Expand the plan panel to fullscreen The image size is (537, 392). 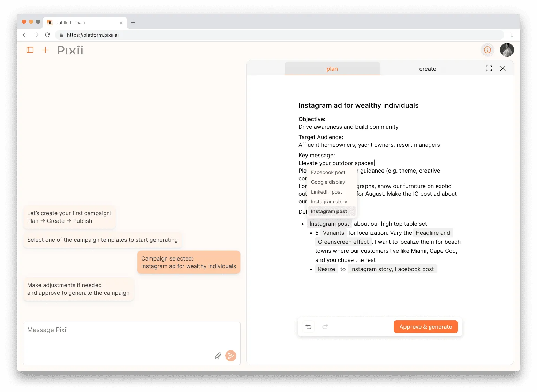pos(489,69)
